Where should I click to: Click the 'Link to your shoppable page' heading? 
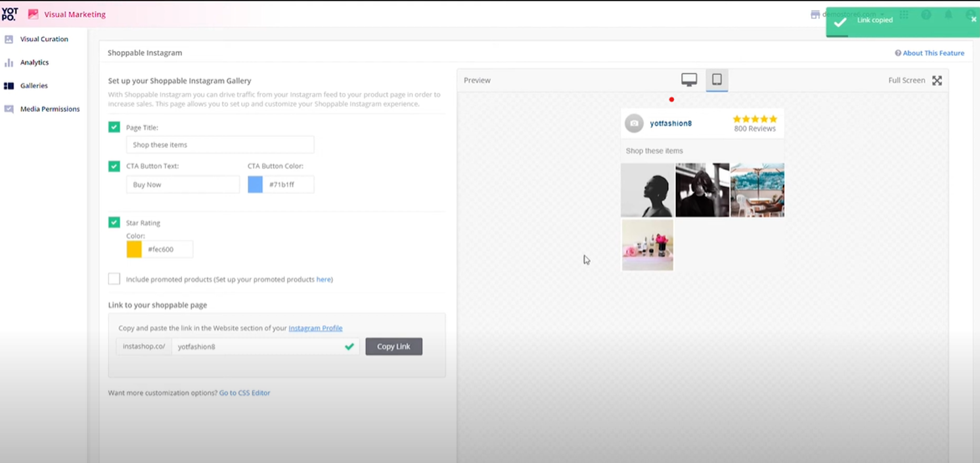click(x=157, y=305)
